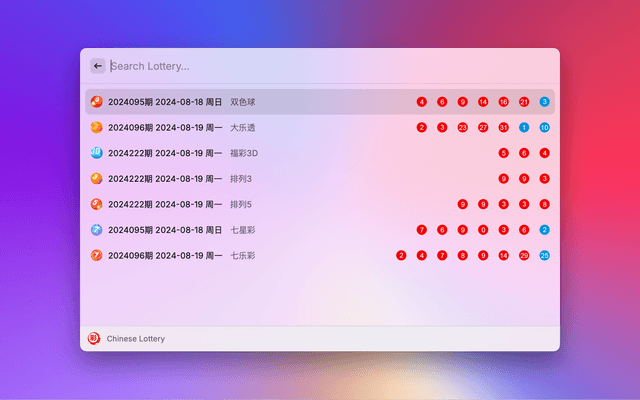Viewport: 640px width, 400px height.
Task: Click the 排列5 lottery icon
Action: point(96,204)
